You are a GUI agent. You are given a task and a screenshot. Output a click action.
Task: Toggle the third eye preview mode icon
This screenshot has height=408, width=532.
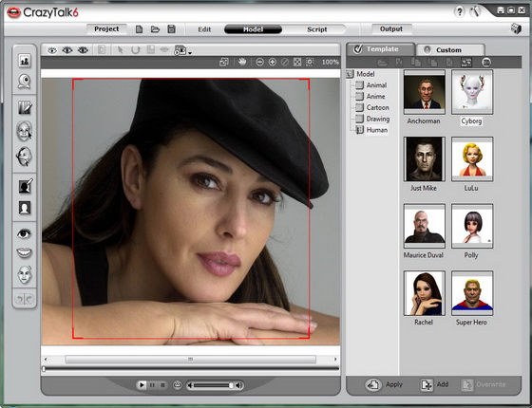point(83,50)
